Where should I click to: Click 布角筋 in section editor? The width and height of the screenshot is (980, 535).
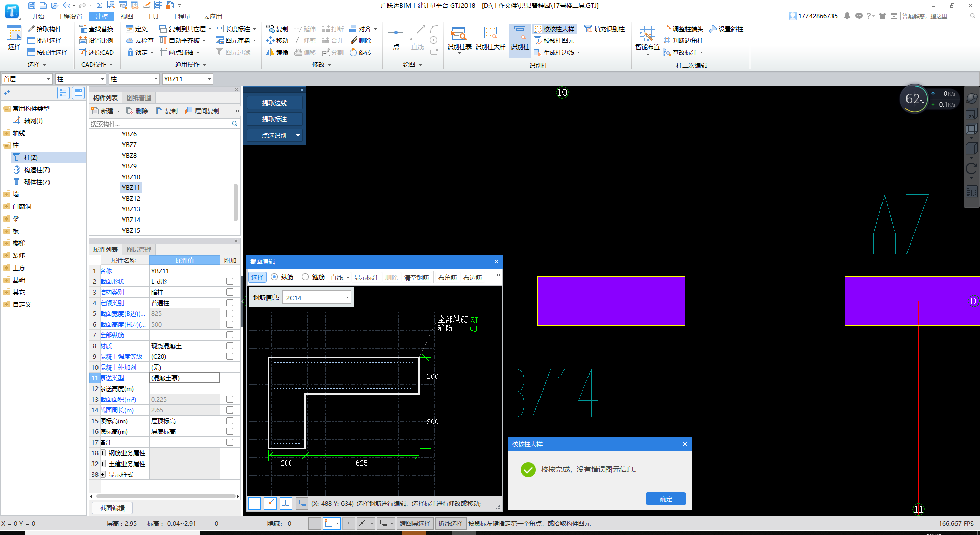(x=448, y=278)
